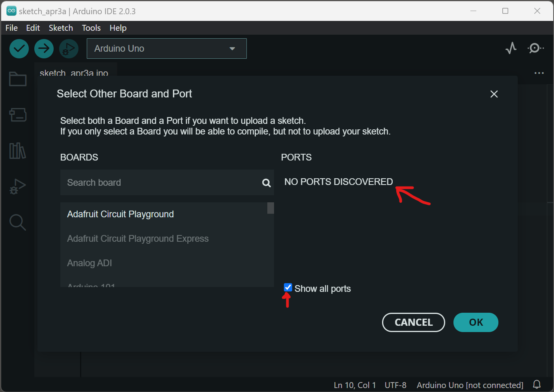554x392 pixels.
Task: Open the editor tab options ellipsis
Action: (539, 73)
